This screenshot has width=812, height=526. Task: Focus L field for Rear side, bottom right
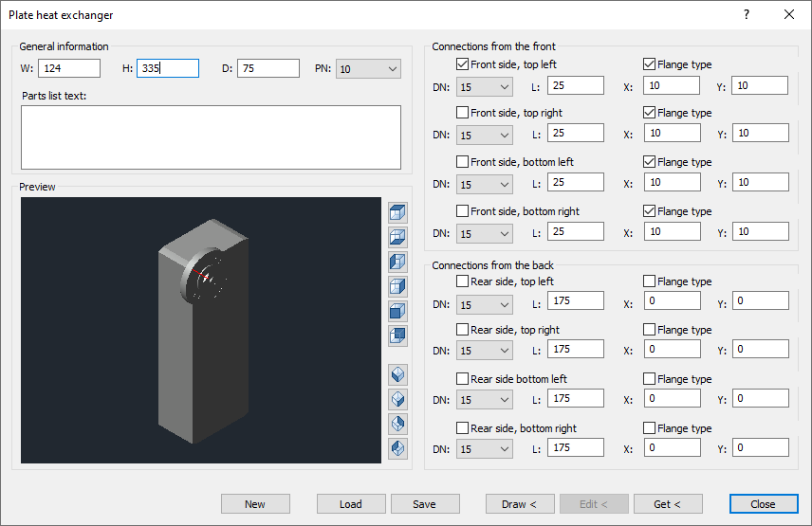coord(576,447)
